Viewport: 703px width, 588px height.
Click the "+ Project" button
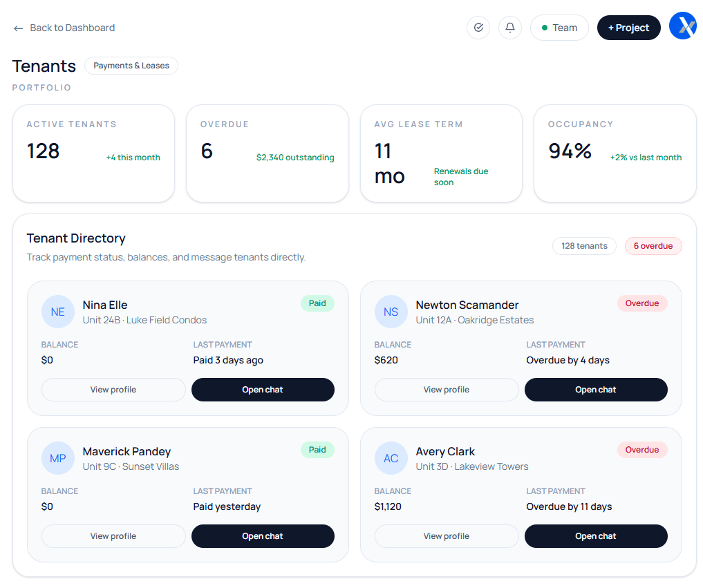(628, 28)
